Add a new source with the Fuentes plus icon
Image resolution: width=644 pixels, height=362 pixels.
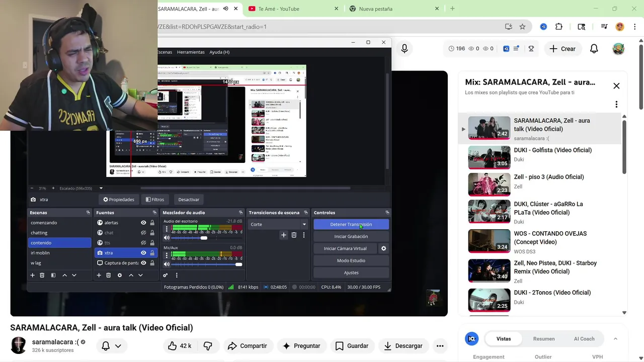click(x=99, y=275)
